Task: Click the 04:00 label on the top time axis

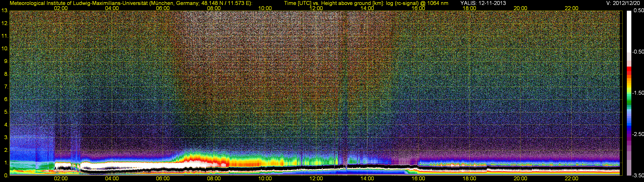Action: tap(112, 8)
